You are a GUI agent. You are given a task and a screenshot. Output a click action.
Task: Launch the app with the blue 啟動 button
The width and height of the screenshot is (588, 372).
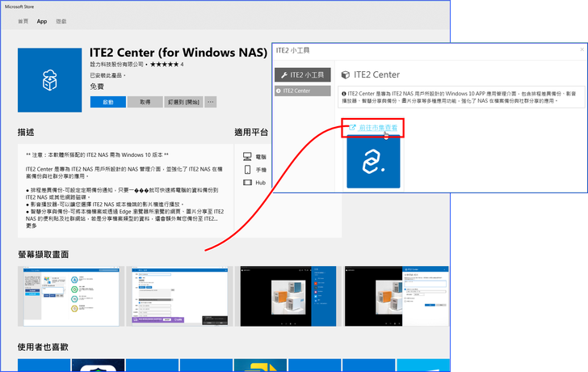(108, 102)
